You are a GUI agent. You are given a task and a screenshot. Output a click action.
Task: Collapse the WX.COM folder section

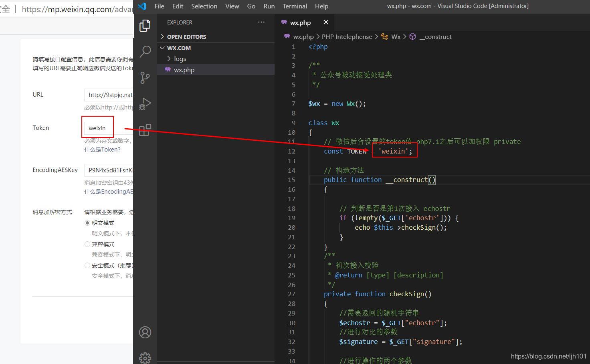(x=216, y=48)
